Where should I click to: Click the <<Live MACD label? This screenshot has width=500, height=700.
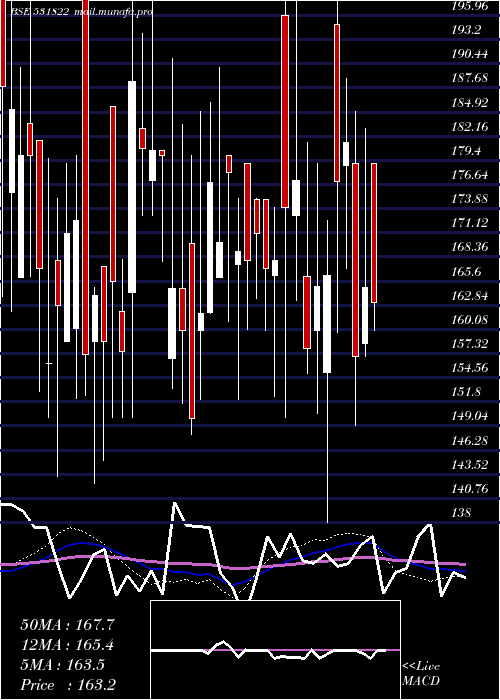pos(421,674)
